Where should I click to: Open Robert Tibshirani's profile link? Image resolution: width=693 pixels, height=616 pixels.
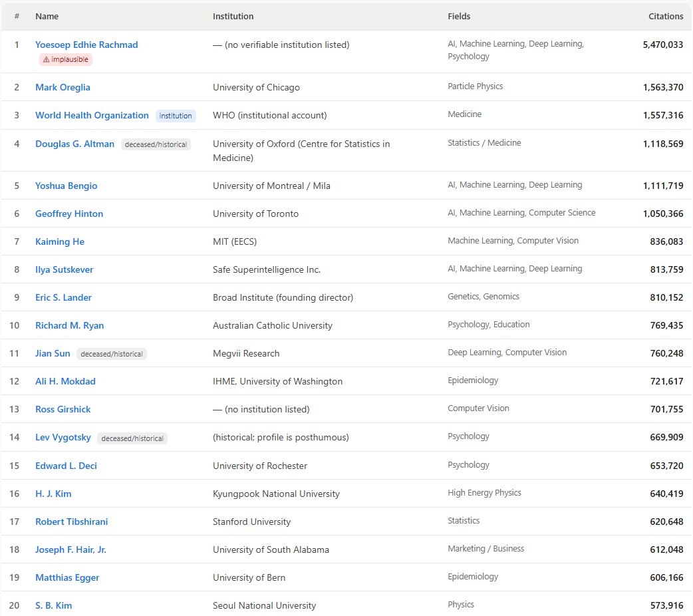(72, 522)
